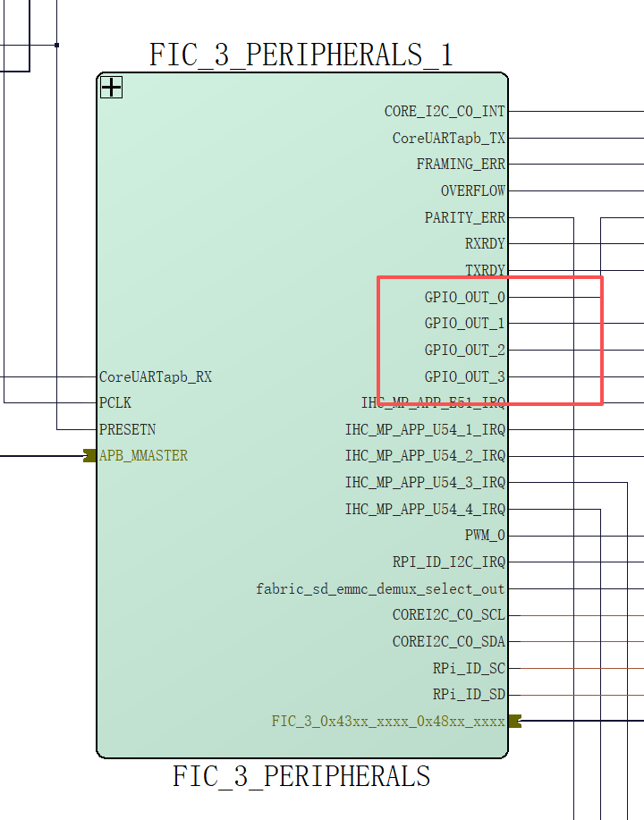Select the PCLK input pin
Screen dimensions: 644x820
pyautogui.click(x=115, y=402)
